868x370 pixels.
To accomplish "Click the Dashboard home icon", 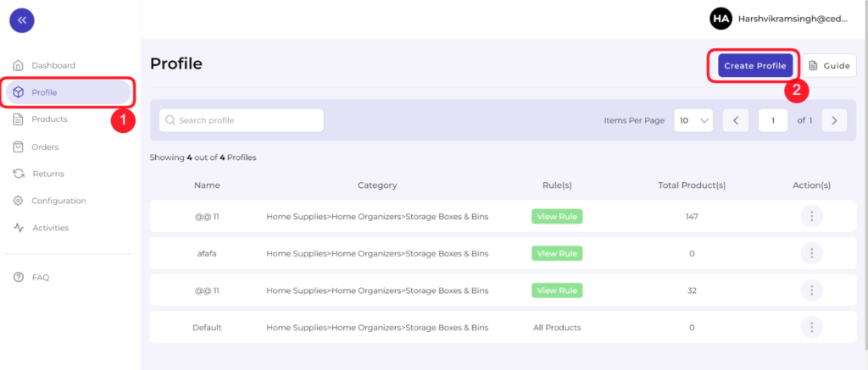I will pyautogui.click(x=19, y=65).
